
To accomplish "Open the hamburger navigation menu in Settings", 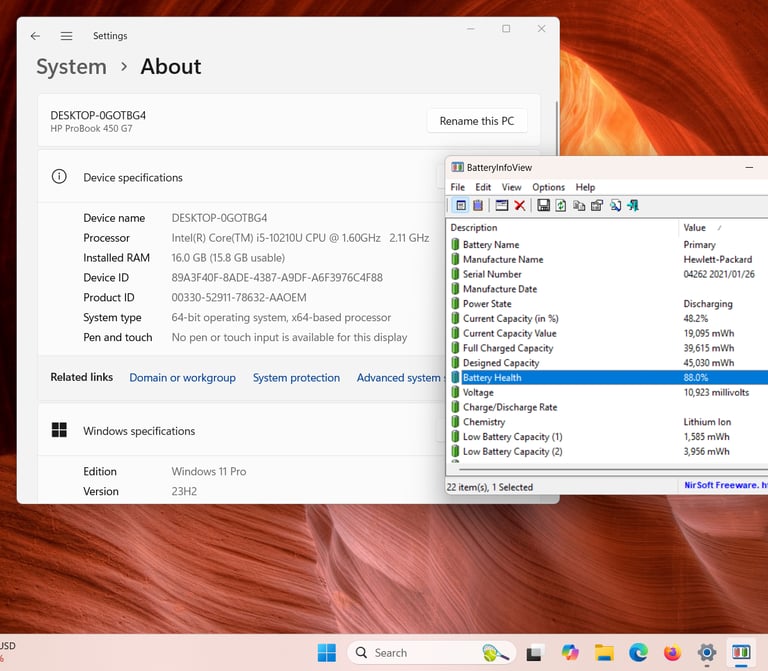I will pos(67,36).
